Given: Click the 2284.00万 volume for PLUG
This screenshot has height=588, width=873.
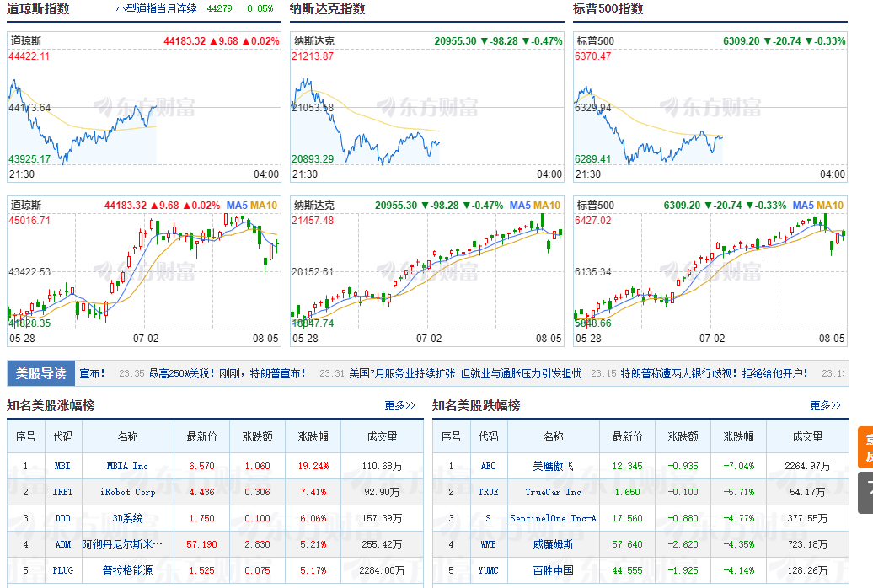Looking at the screenshot, I should click(x=382, y=571).
